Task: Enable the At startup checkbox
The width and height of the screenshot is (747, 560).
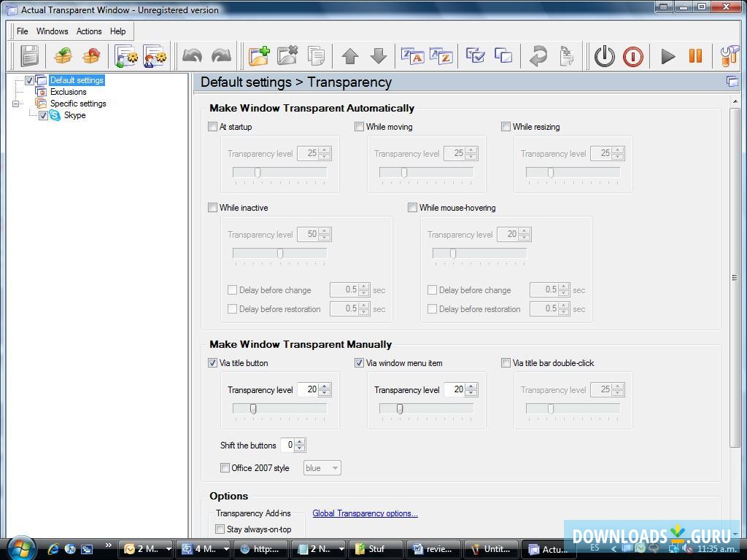Action: click(x=212, y=126)
